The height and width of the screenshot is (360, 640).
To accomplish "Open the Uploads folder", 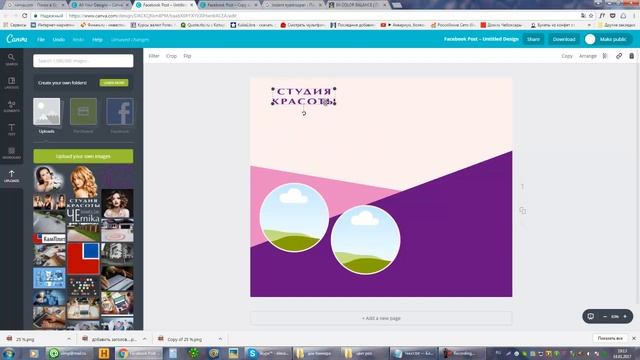I will (x=47, y=116).
